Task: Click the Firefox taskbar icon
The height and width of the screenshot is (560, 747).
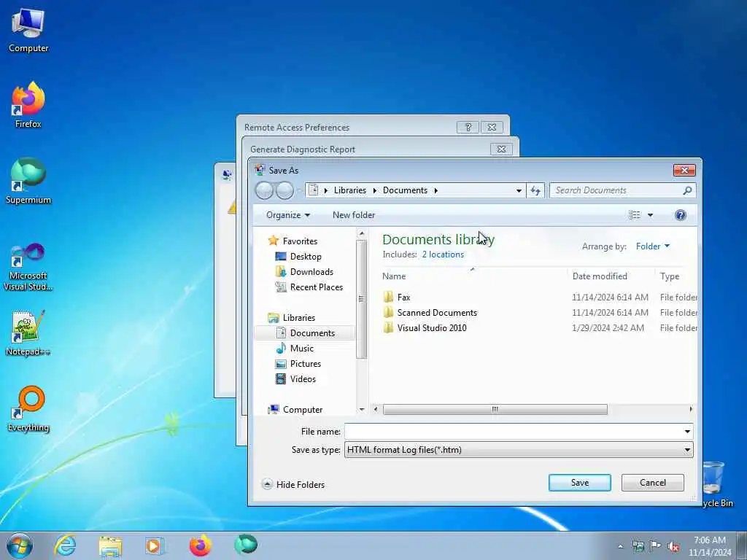Action: coord(200,545)
